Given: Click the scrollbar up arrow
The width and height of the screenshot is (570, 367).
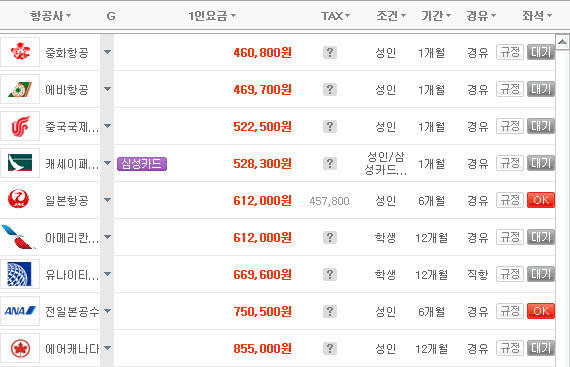Looking at the screenshot, I should [x=562, y=42].
